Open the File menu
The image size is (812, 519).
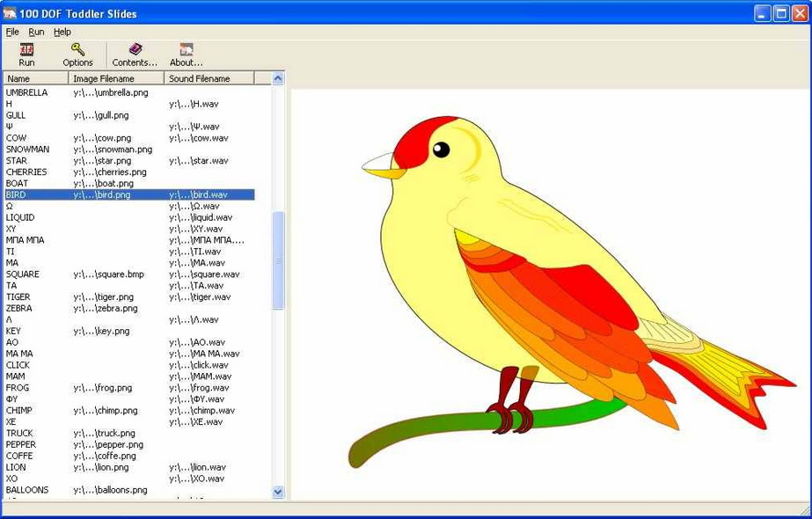click(12, 33)
